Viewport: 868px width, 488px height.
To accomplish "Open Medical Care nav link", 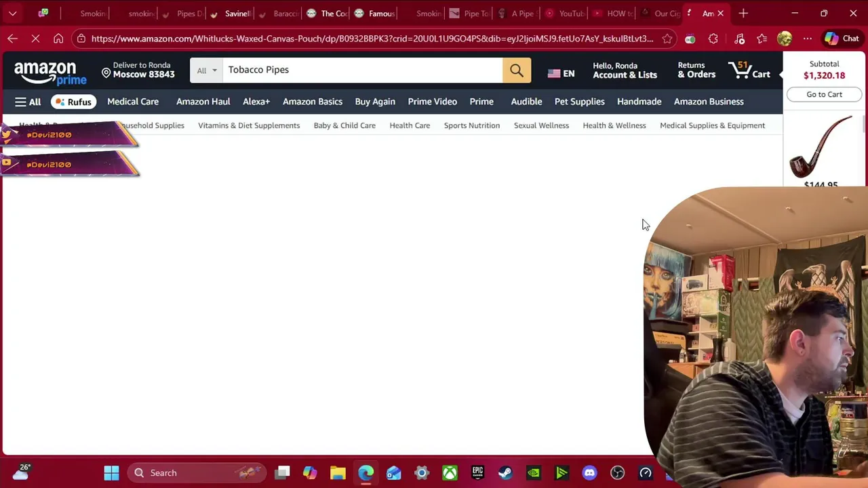I will click(x=133, y=102).
